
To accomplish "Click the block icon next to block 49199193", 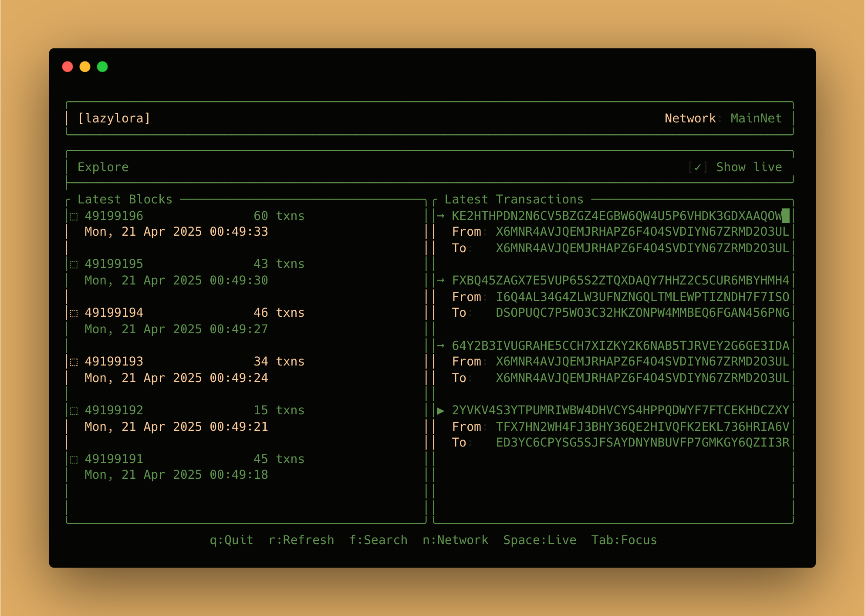I will tap(73, 362).
